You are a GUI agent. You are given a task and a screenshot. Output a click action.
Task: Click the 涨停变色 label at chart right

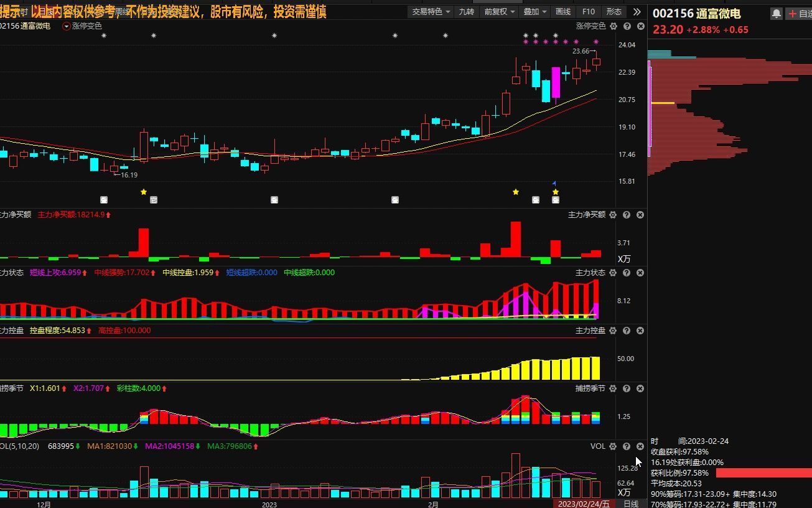[x=590, y=26]
